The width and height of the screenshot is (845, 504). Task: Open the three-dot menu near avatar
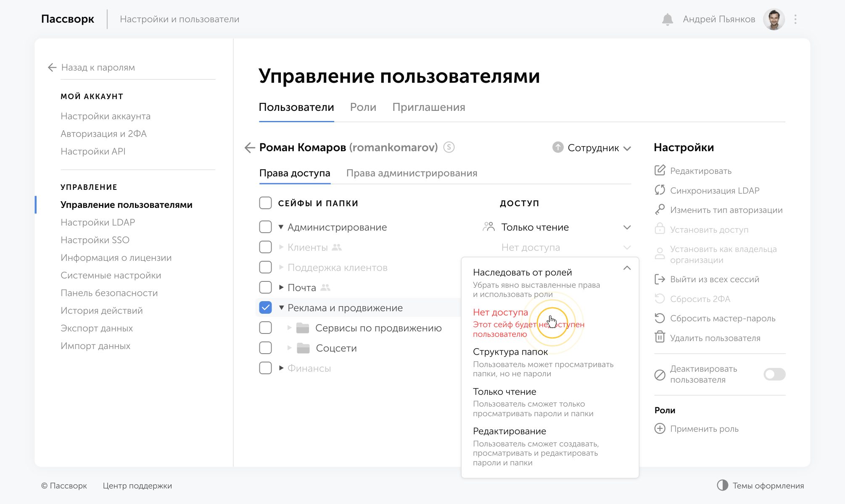pos(795,19)
